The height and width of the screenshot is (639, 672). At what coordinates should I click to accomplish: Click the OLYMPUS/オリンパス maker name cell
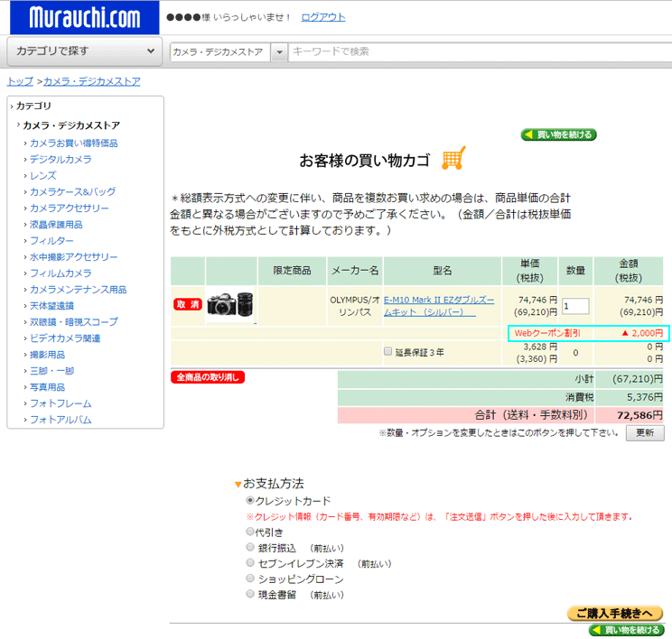click(355, 306)
